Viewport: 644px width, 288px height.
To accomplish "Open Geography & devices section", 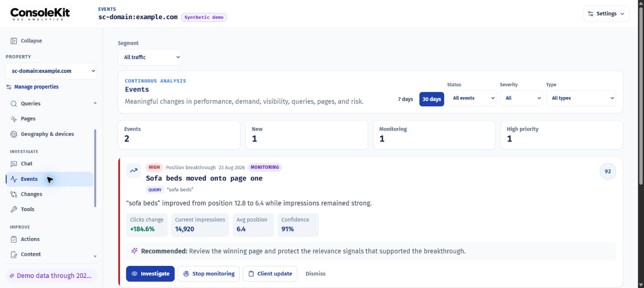I will 49,134.
